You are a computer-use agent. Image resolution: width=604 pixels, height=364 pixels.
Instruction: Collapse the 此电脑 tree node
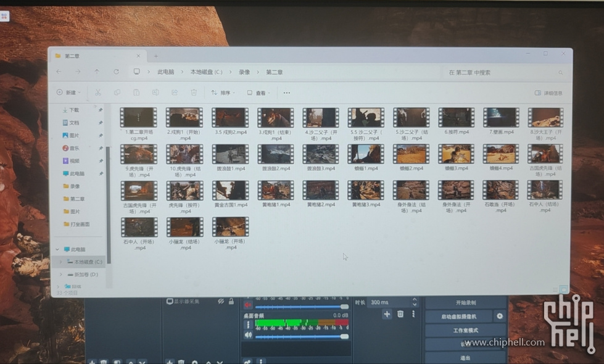click(57, 250)
